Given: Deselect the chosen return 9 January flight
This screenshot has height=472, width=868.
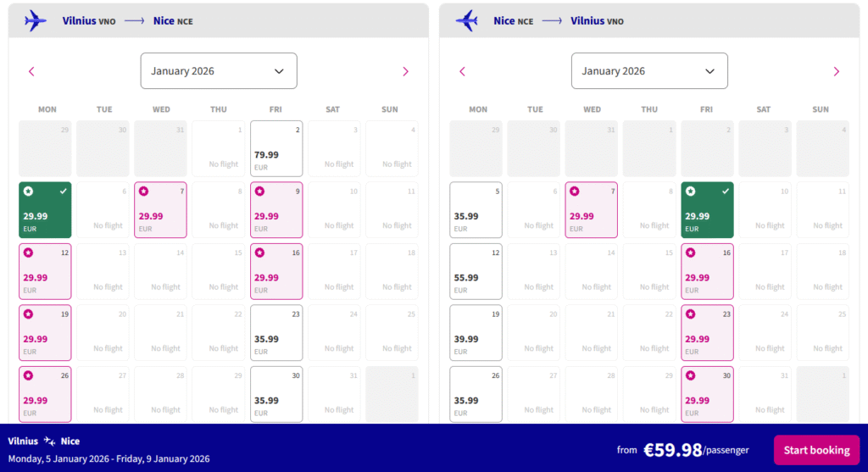Looking at the screenshot, I should (x=707, y=210).
